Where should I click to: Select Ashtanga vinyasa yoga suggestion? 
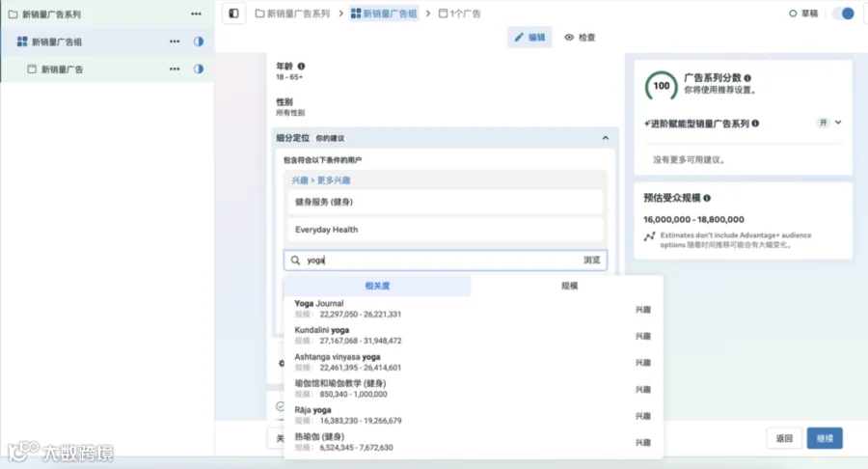(474, 362)
